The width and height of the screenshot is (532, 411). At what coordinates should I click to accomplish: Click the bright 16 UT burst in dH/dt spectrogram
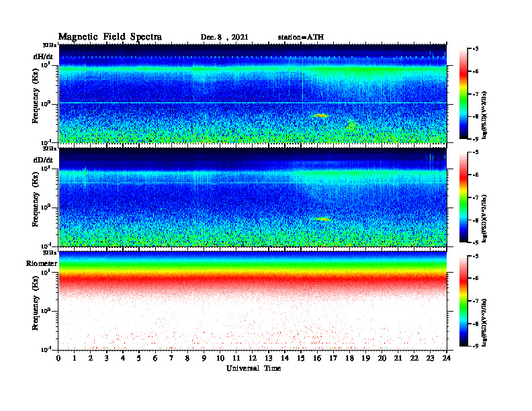320,116
